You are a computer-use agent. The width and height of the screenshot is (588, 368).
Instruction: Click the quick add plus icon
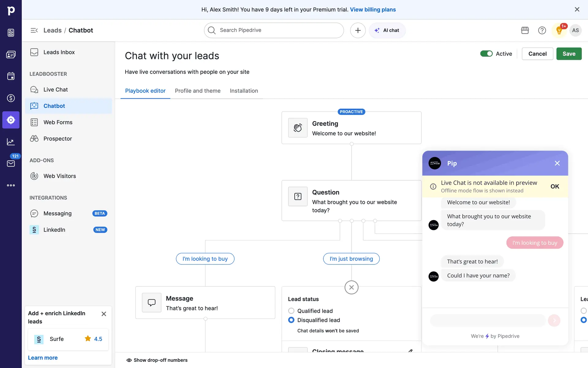point(358,30)
